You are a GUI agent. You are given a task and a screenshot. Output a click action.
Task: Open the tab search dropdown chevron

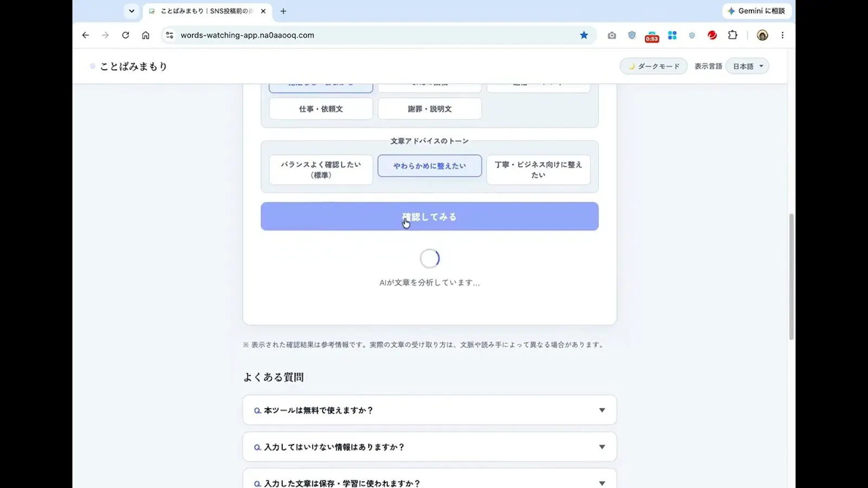[131, 11]
